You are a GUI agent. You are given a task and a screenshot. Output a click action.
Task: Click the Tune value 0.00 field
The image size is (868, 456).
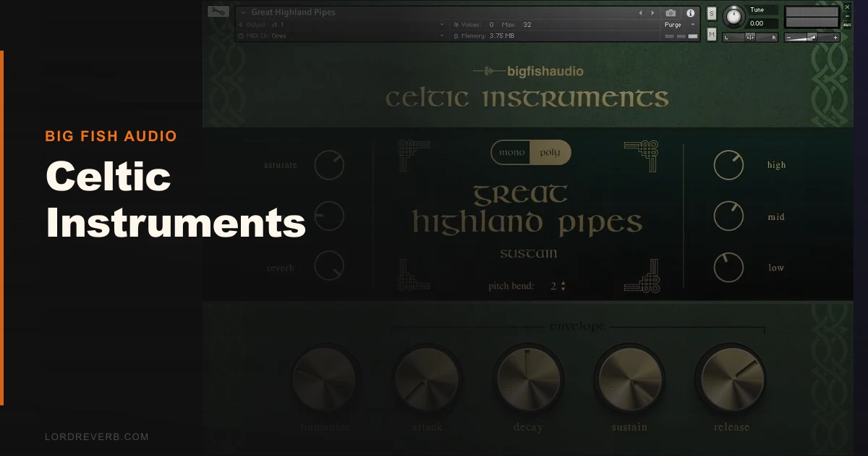[762, 23]
